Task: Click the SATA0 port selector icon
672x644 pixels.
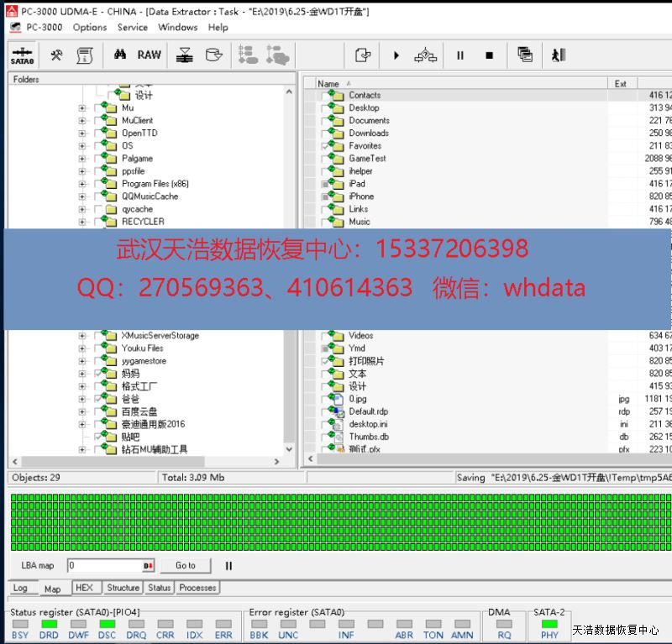Action: [22, 55]
